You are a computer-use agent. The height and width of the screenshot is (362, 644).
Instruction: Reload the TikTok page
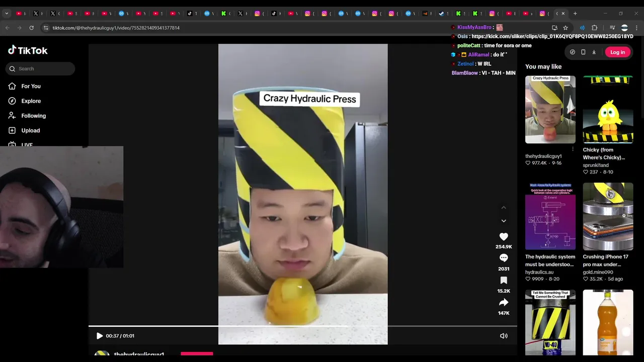point(32,28)
